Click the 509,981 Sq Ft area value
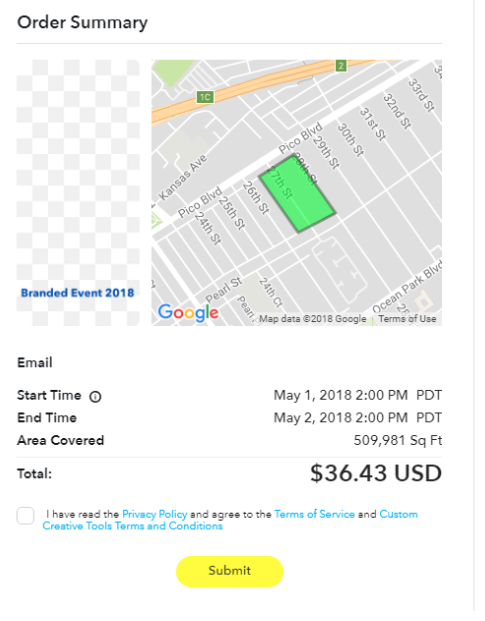The height and width of the screenshot is (621, 485). (398, 440)
